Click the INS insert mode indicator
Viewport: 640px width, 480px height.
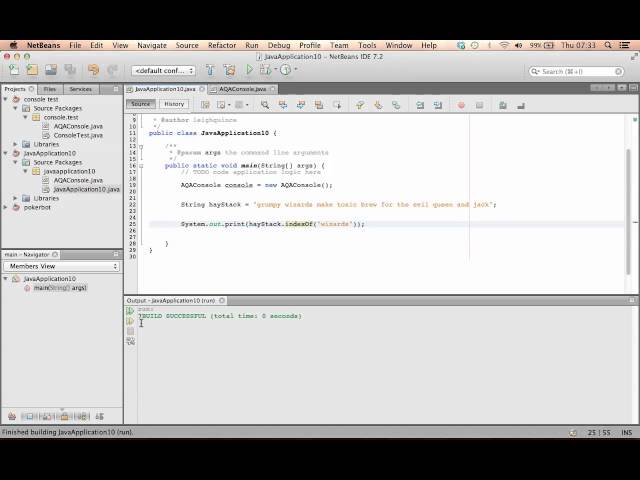627,432
